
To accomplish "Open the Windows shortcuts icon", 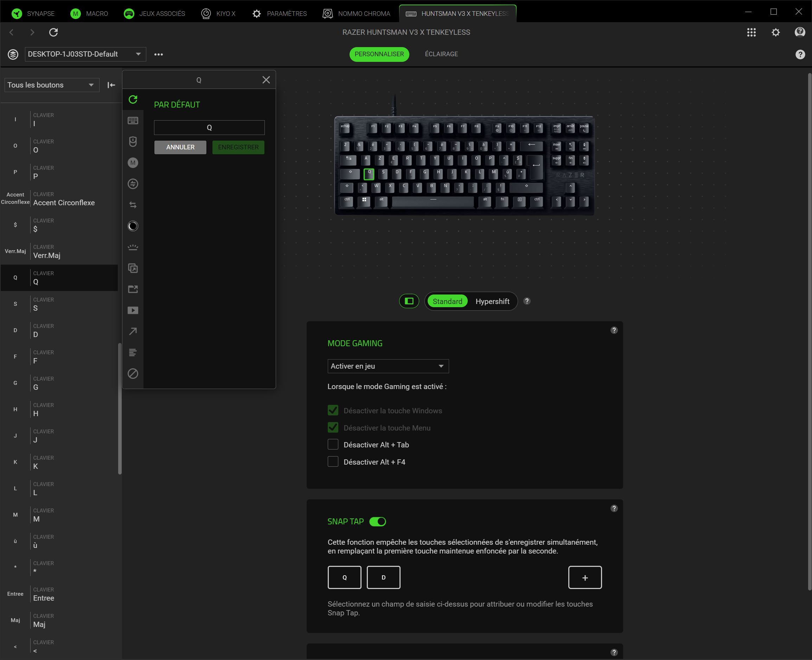I will pos(133,289).
